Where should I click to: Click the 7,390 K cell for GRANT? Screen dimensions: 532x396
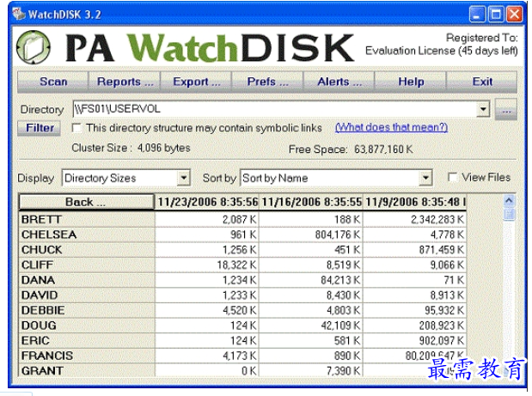311,370
